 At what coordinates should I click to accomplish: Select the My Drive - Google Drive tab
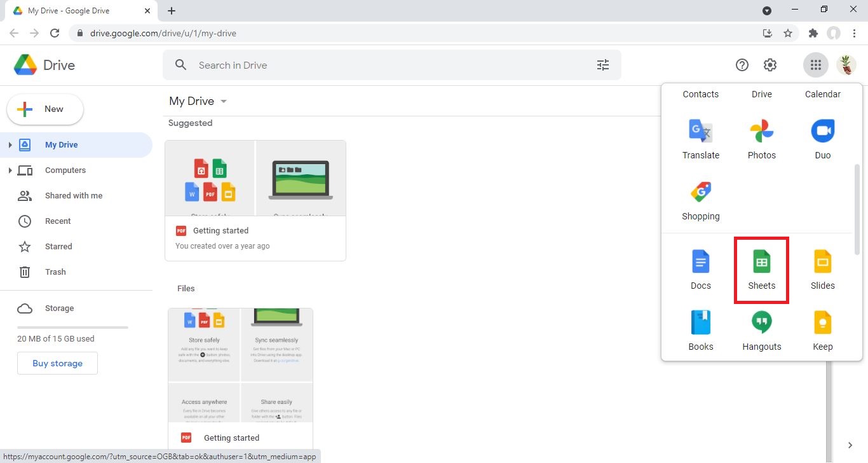(81, 11)
